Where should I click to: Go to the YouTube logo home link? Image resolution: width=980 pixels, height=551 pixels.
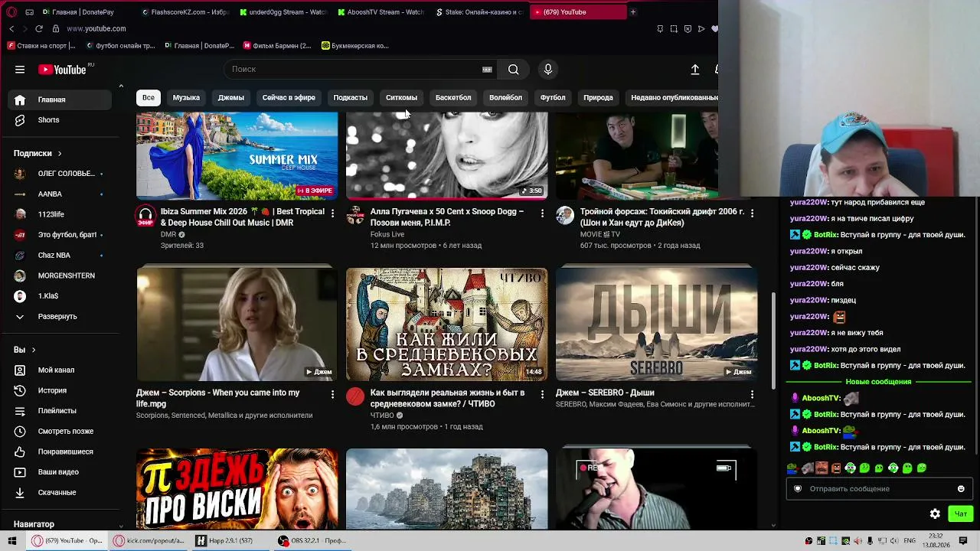(62, 70)
